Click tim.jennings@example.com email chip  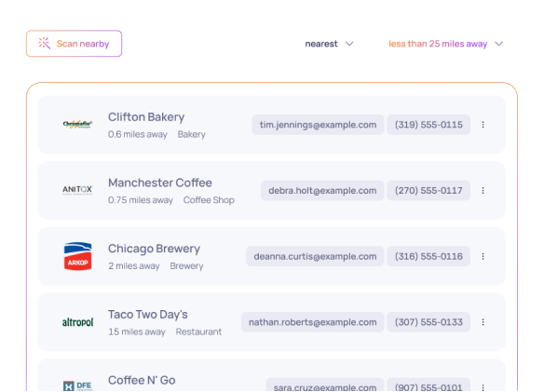[x=318, y=125]
